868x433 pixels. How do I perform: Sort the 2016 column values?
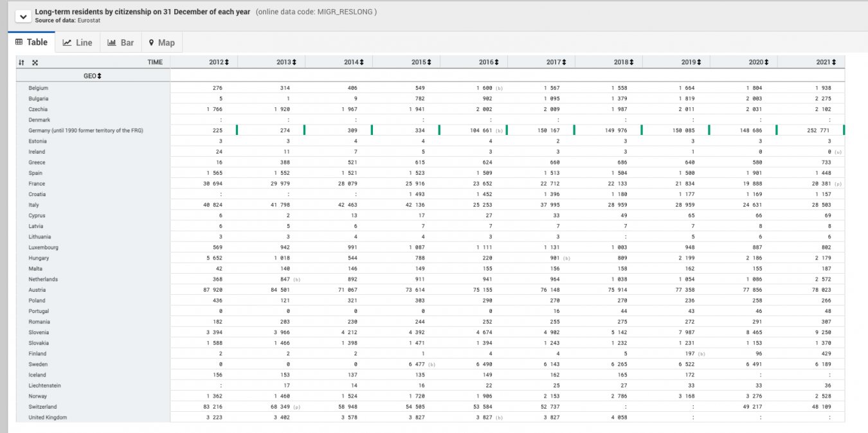[x=496, y=62]
